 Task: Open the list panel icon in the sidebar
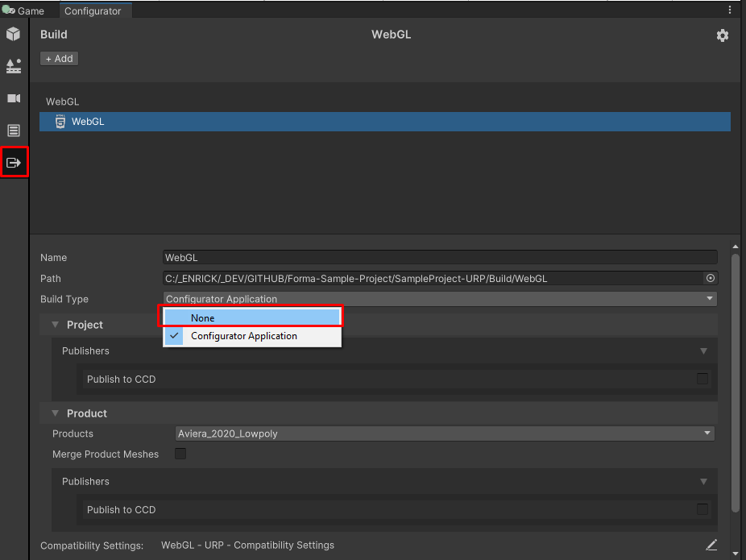13,130
